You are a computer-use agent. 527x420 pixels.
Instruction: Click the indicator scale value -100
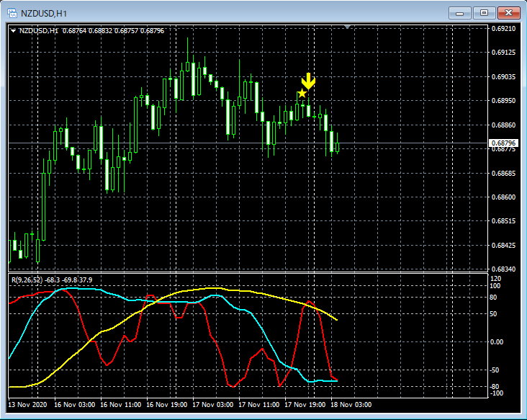coord(496,393)
